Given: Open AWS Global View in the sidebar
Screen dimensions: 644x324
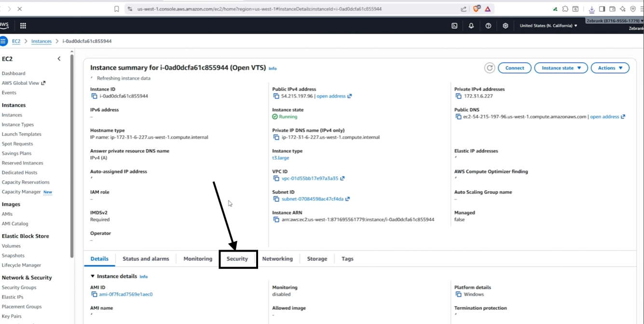Looking at the screenshot, I should [x=23, y=83].
